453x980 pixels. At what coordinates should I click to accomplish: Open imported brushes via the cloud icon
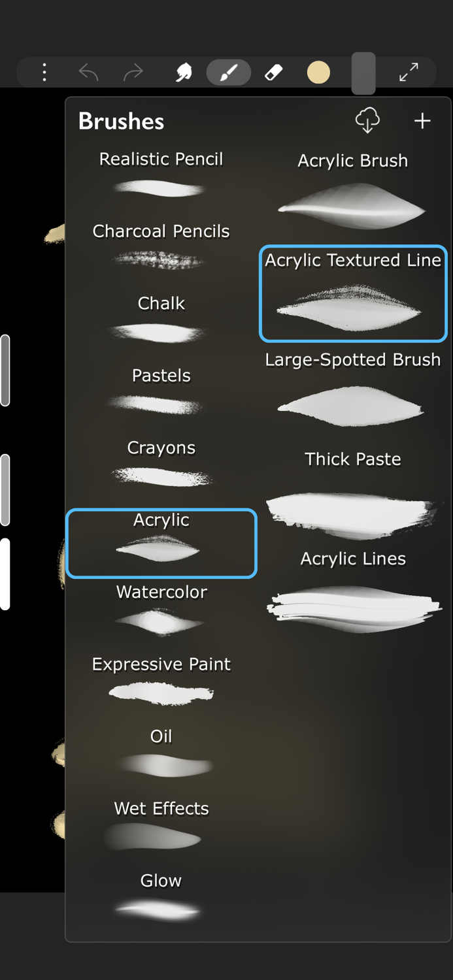[367, 120]
